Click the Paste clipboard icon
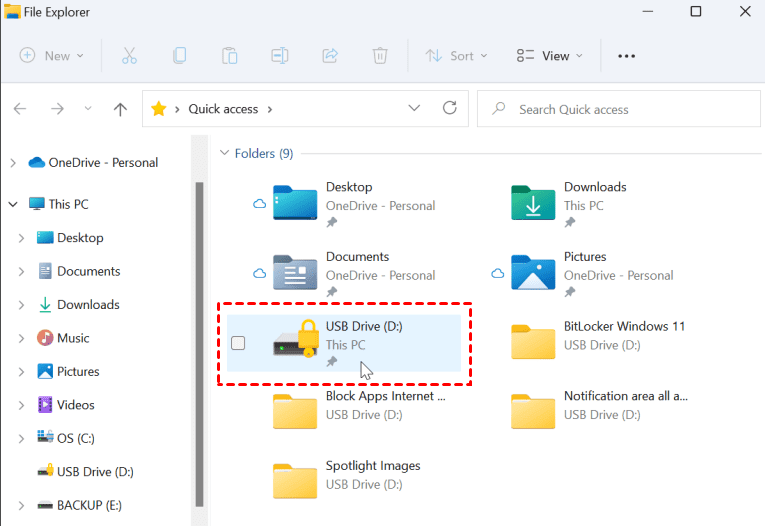This screenshot has height=526, width=765. (230, 56)
